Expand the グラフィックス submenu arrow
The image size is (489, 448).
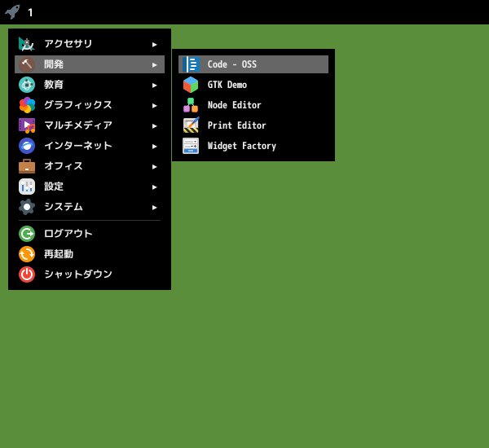pyautogui.click(x=154, y=106)
